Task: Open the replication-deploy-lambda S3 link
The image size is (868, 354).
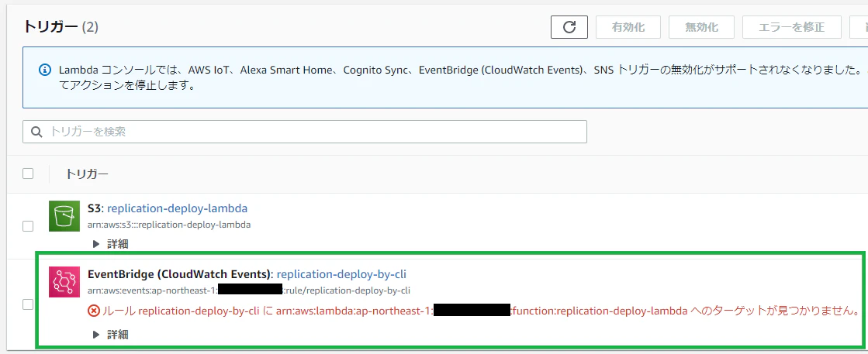Action: (177, 208)
